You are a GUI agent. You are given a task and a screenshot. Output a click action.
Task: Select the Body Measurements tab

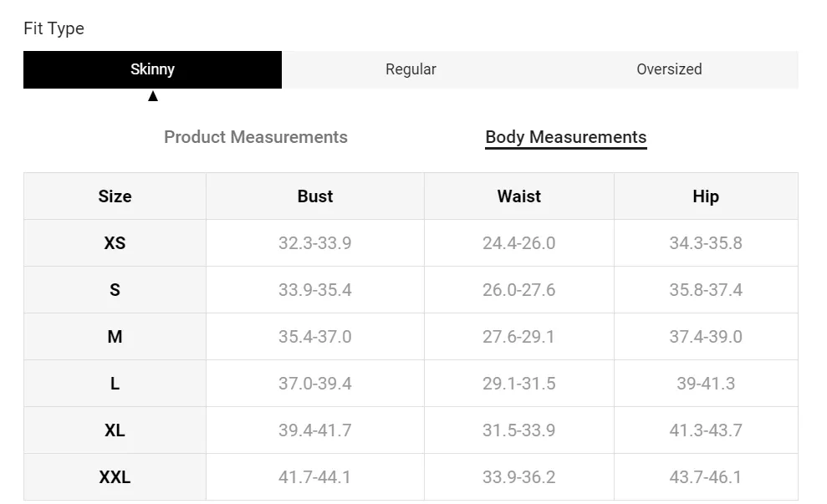(566, 137)
